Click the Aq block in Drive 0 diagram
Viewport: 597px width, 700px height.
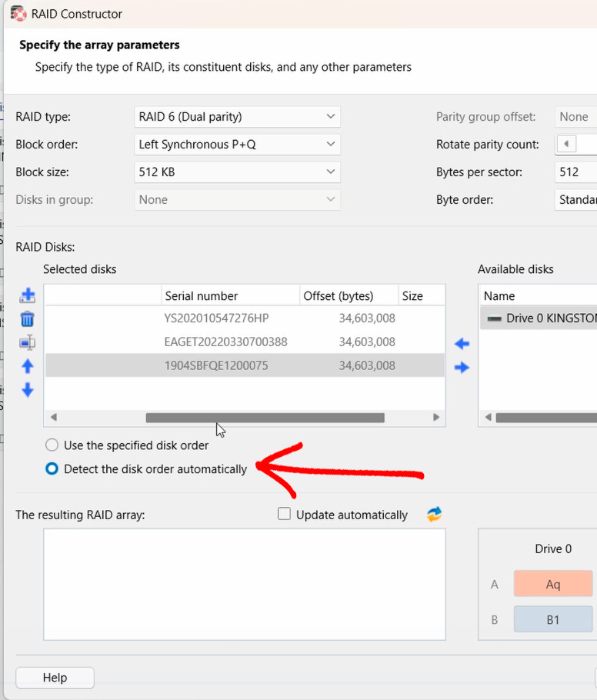point(553,584)
